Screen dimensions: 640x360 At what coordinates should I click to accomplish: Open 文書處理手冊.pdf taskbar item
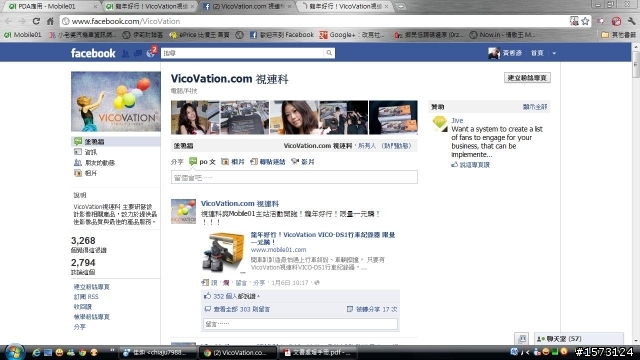click(x=318, y=352)
